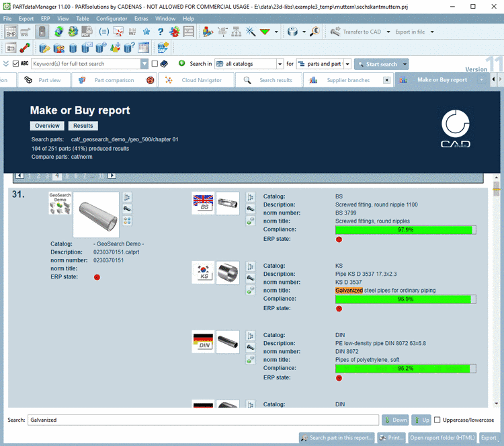Open the keyword search history dropdown
This screenshot has height=446, width=504.
144,64
